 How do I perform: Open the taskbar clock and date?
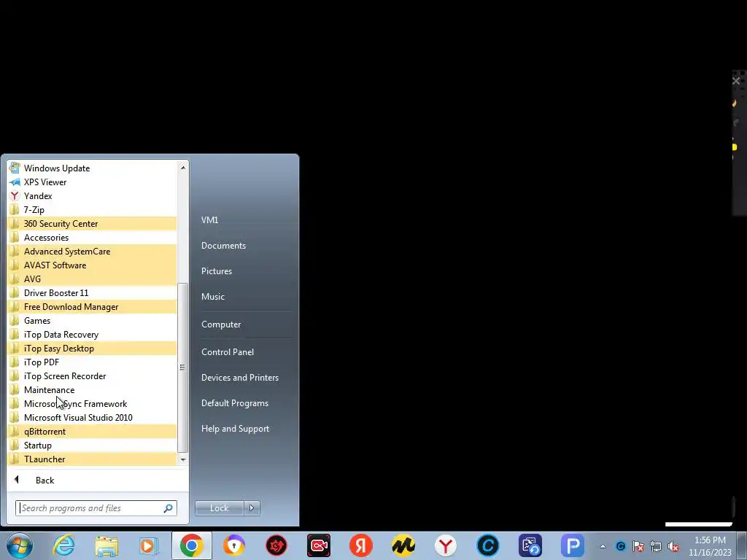[x=710, y=546]
